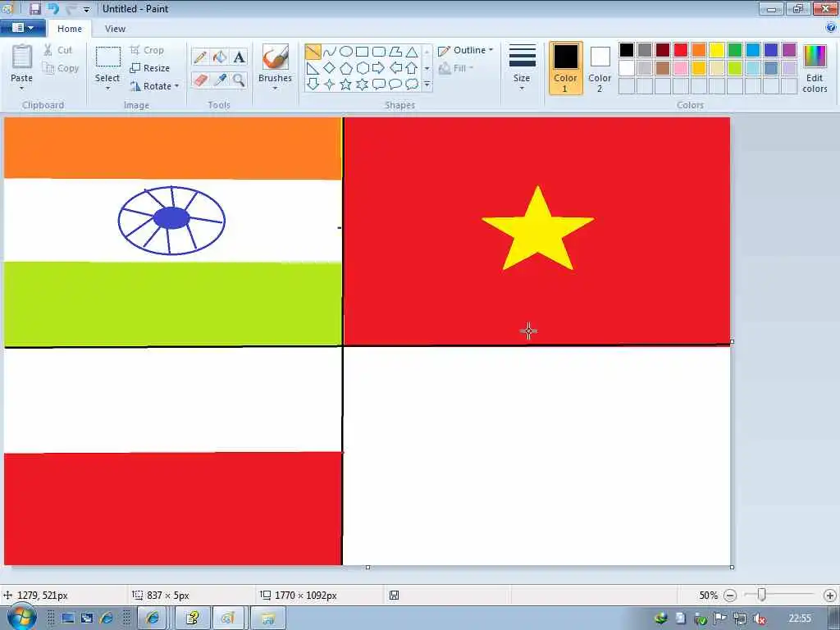The height and width of the screenshot is (630, 840).
Task: Choose the Six-point star shape
Action: pyautogui.click(x=362, y=84)
